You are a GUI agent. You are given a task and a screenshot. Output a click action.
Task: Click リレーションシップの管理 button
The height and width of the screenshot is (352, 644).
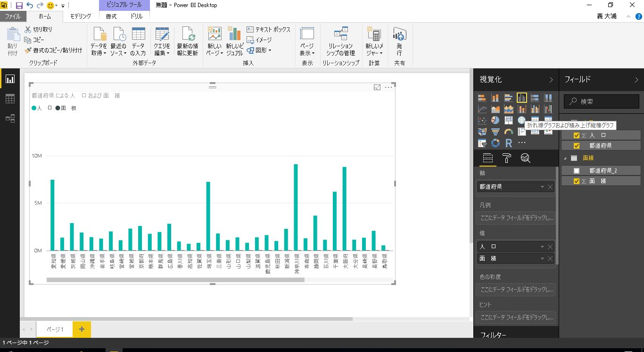341,42
